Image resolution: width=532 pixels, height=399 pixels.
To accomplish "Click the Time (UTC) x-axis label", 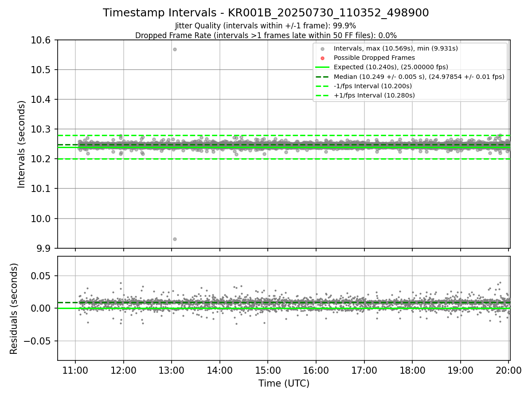I will coord(284,383).
